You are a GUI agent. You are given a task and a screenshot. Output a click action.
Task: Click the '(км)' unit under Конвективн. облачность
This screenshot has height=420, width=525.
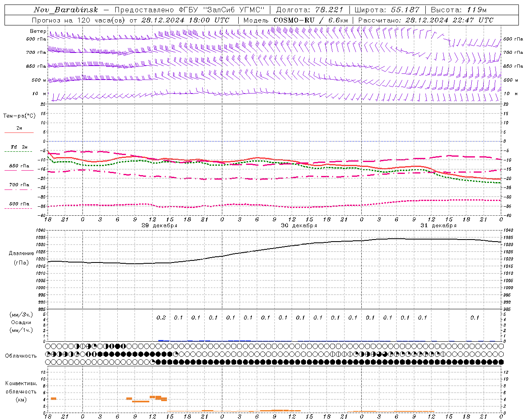(x=21, y=399)
